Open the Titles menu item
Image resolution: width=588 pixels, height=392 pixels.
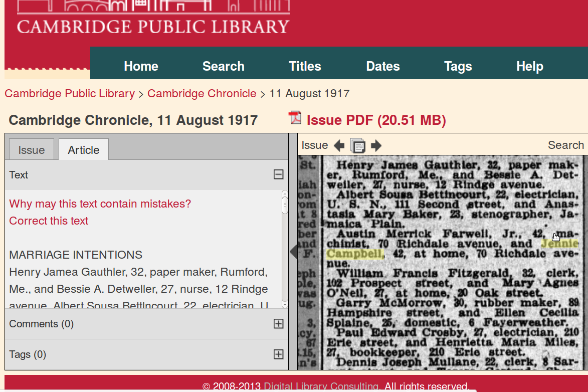[305, 66]
